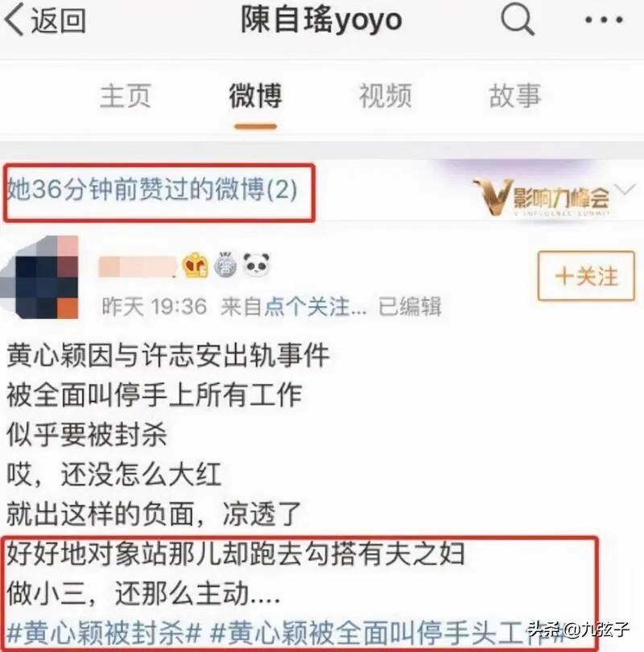Open the three-dot more options menu

coord(604,19)
